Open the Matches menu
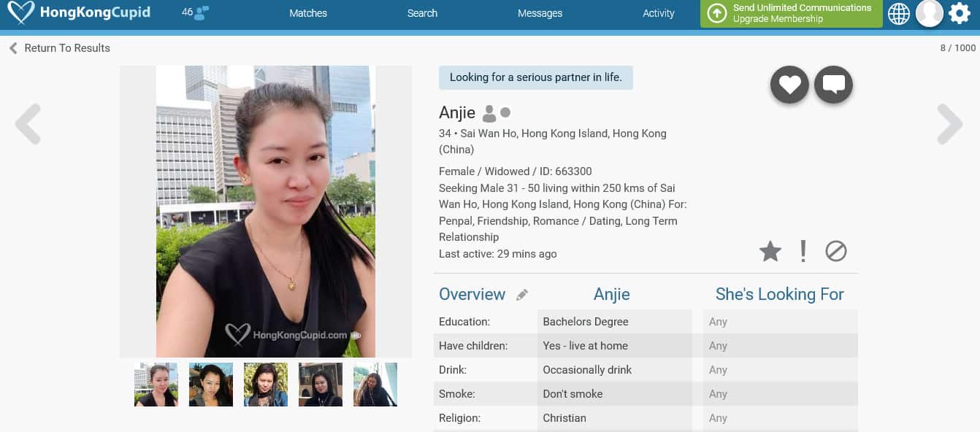Image resolution: width=980 pixels, height=432 pixels. point(308,13)
